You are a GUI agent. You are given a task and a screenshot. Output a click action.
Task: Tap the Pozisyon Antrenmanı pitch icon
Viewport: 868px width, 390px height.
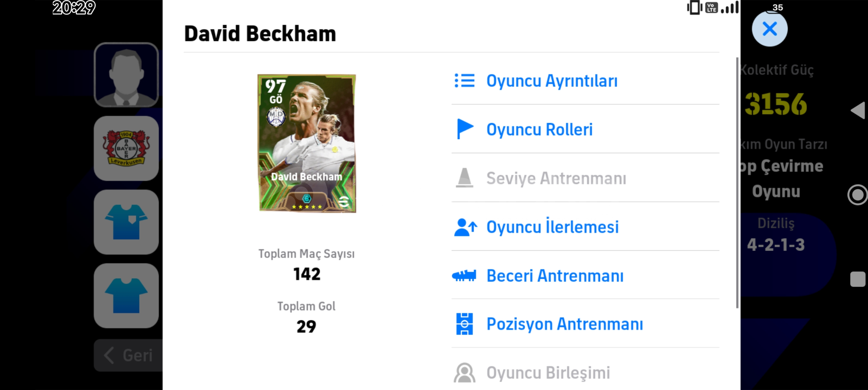[465, 324]
